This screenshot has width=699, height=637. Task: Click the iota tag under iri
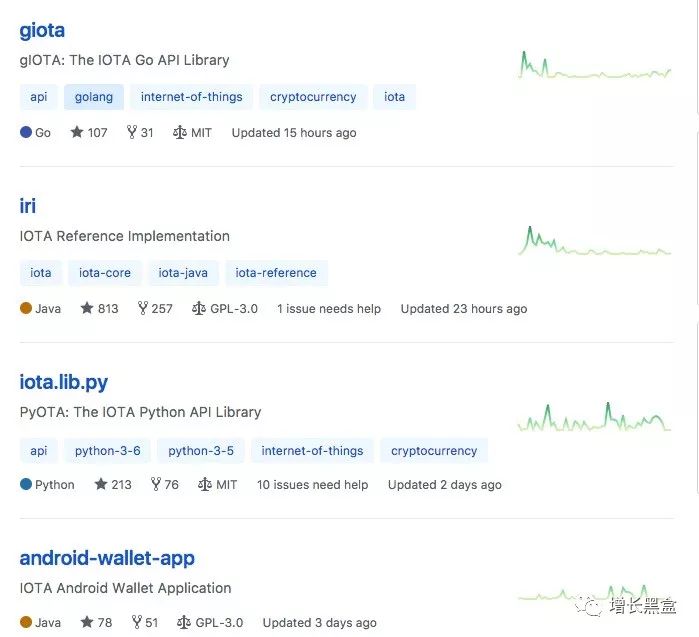point(41,272)
